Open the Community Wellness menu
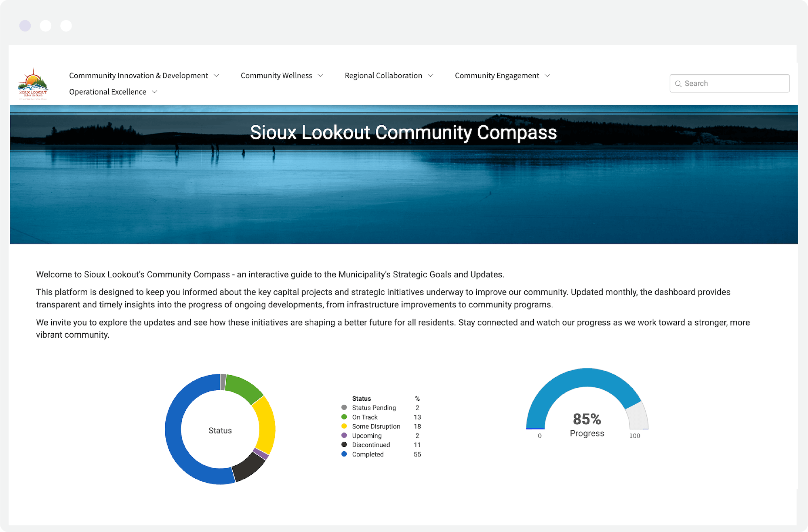Screen dimensions: 808x532 (x=276, y=75)
